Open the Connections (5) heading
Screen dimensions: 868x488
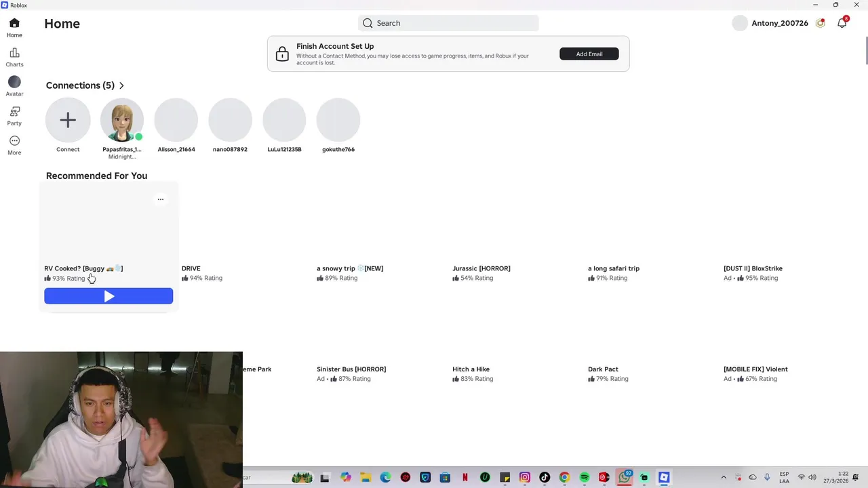click(x=80, y=85)
